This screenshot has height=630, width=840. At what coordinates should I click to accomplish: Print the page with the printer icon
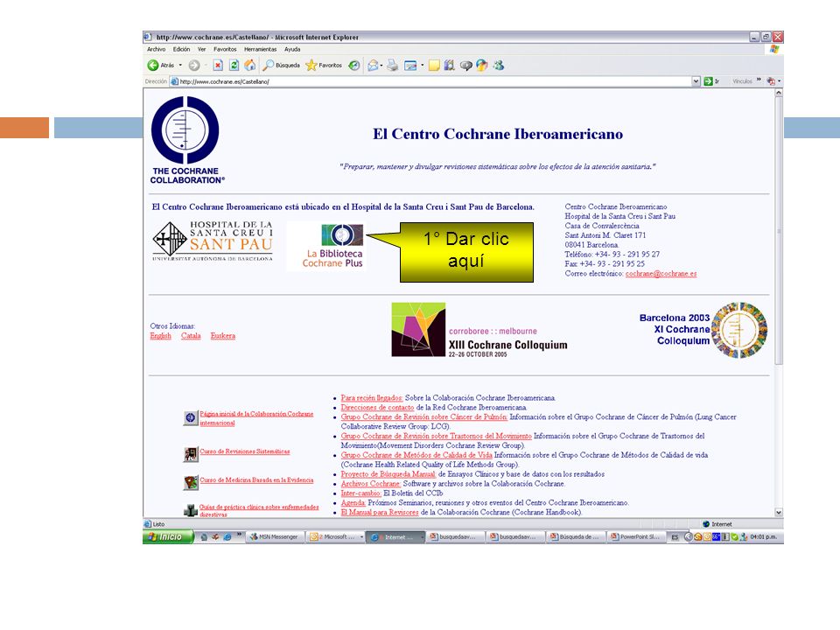coord(393,66)
